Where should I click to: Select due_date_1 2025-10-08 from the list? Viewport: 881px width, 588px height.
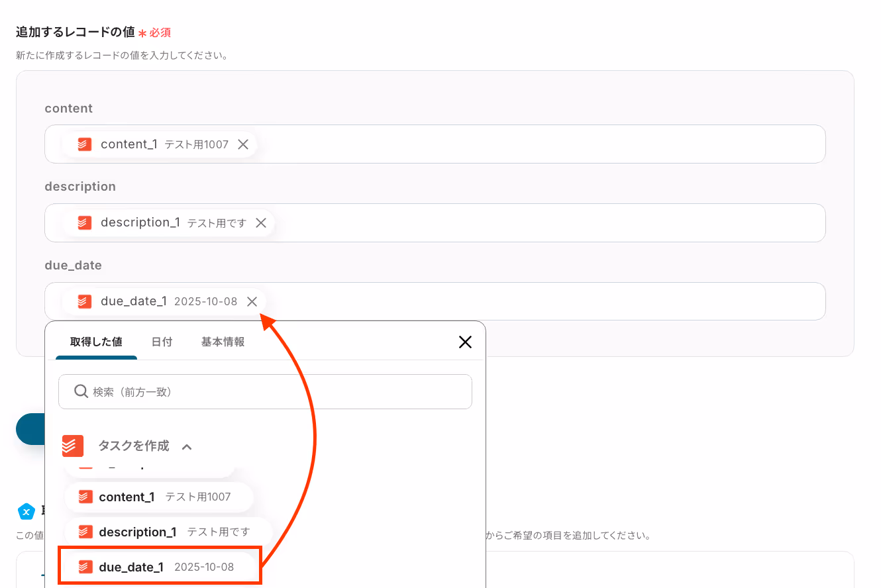(x=160, y=567)
